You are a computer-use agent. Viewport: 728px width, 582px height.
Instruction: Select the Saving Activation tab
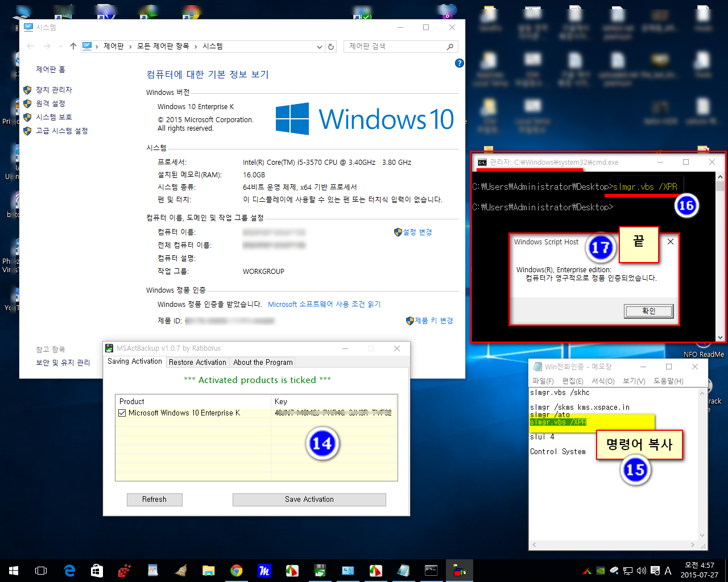pos(135,361)
